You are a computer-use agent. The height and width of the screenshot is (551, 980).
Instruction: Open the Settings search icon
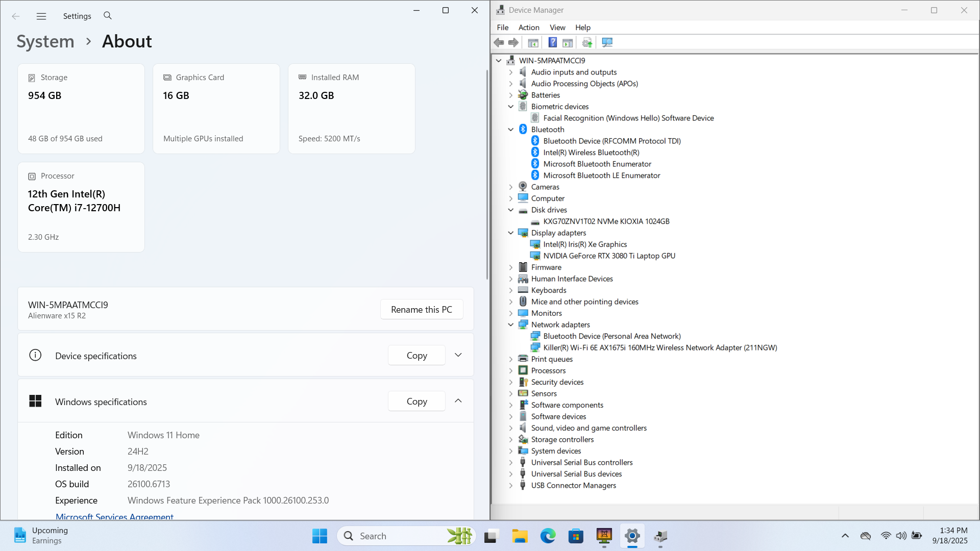[107, 16]
